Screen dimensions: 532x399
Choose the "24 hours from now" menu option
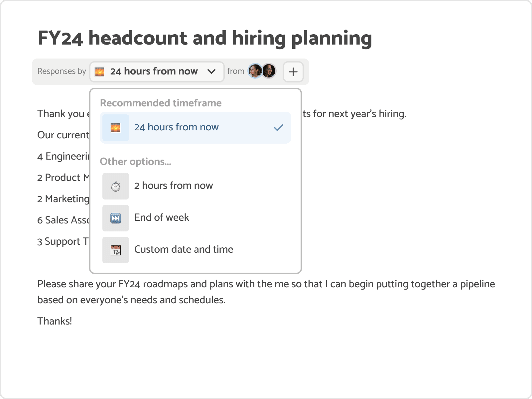(x=176, y=127)
